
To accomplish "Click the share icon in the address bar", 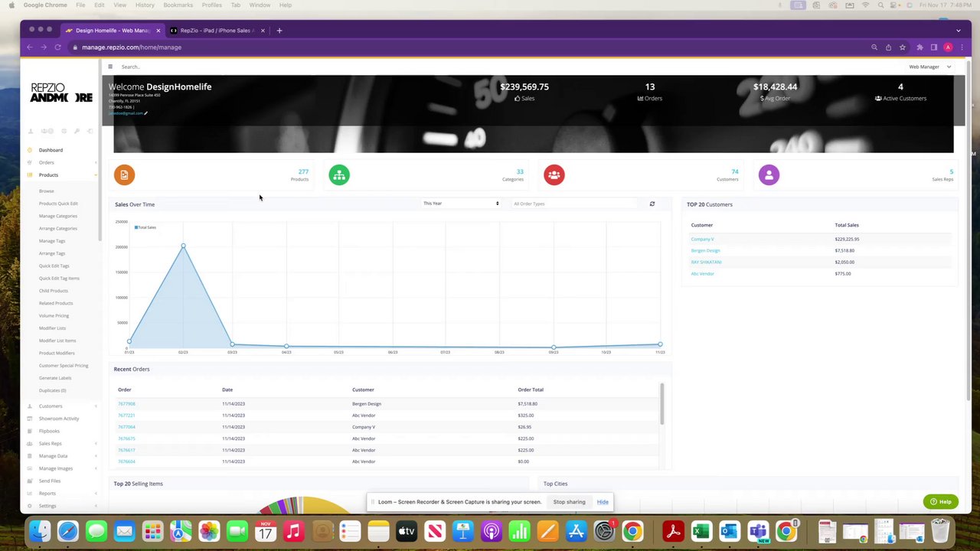I will [888, 47].
